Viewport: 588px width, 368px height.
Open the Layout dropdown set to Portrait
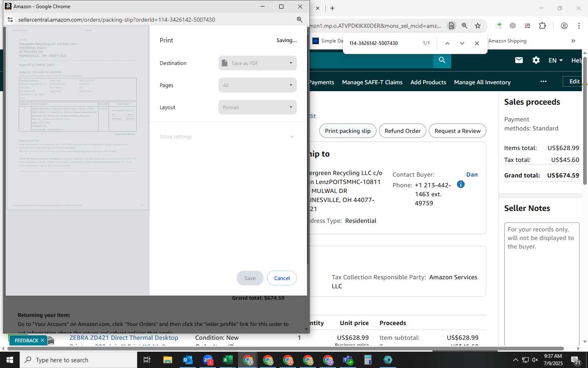tap(258, 108)
